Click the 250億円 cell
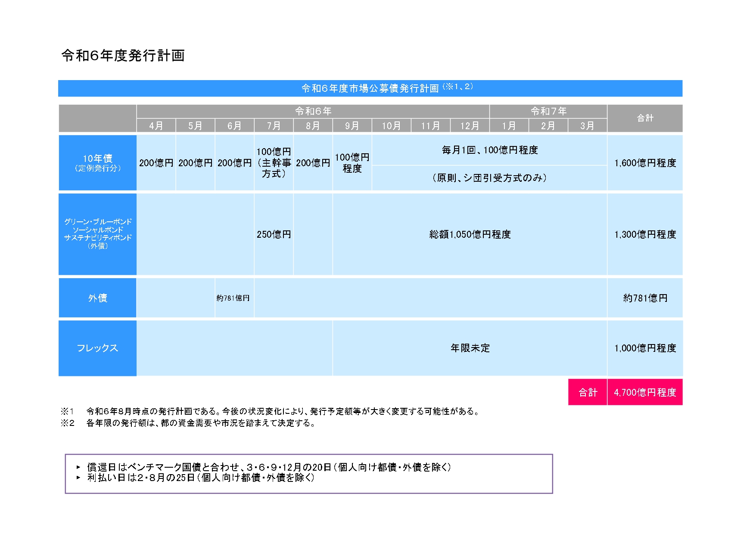Screen dimensions: 756x534 click(274, 234)
